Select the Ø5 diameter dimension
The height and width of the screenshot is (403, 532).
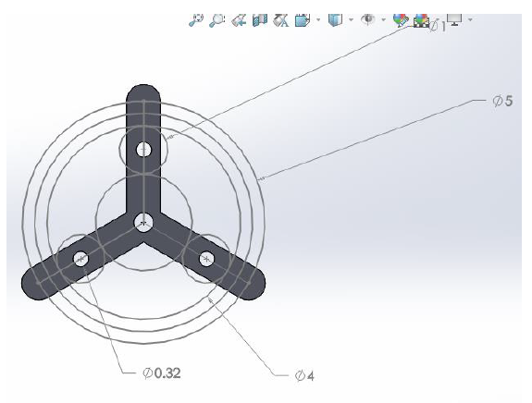(x=502, y=101)
